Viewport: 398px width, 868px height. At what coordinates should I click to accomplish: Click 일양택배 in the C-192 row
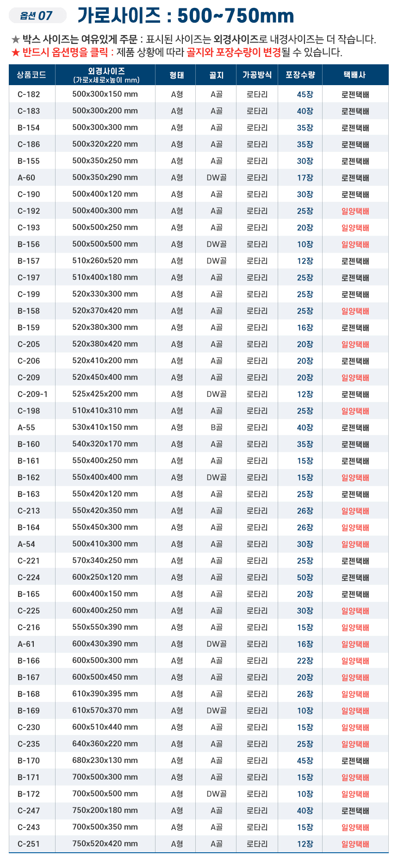[x=355, y=211]
